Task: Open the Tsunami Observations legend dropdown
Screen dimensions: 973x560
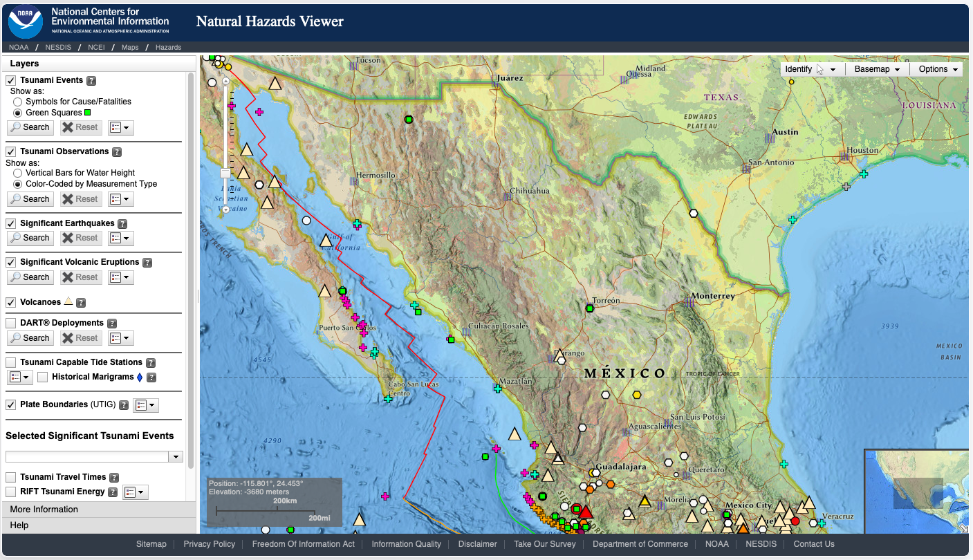Action: [x=121, y=199]
